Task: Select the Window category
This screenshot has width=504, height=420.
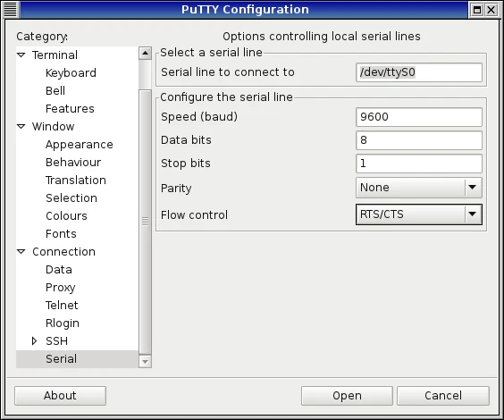Action: [x=53, y=126]
